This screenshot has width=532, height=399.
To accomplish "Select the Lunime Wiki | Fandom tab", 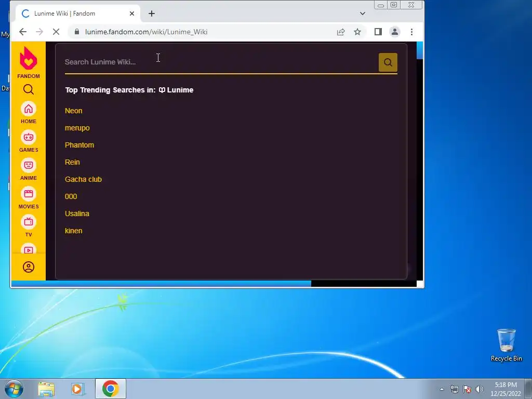I will 78,14.
